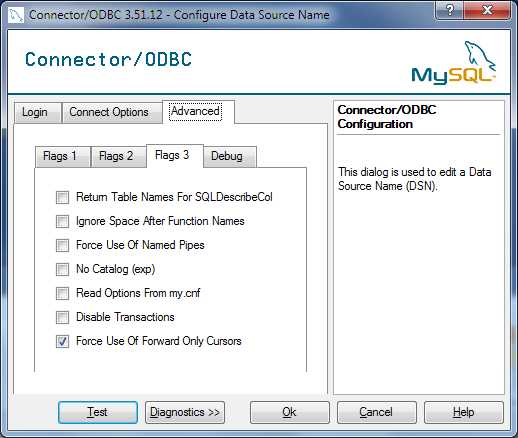Image resolution: width=518 pixels, height=438 pixels.
Task: Enable the No Catalog (exp) option
Action: click(x=62, y=269)
